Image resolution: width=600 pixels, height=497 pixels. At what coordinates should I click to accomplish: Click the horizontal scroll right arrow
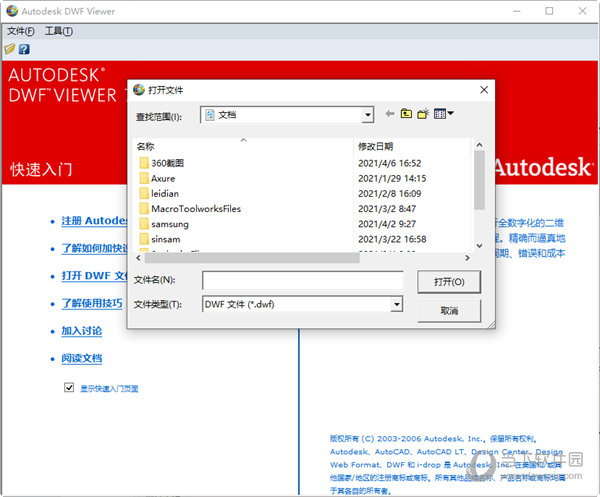coord(467,258)
